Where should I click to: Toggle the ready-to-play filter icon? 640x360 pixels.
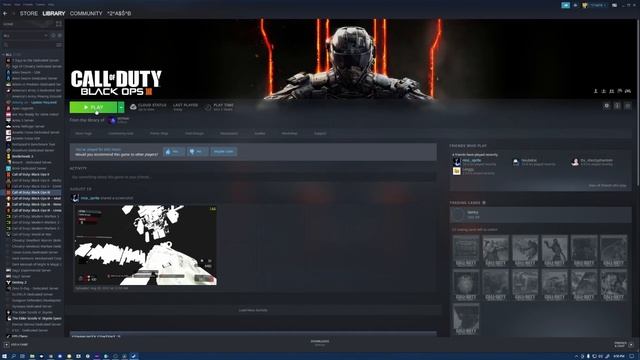(60, 36)
